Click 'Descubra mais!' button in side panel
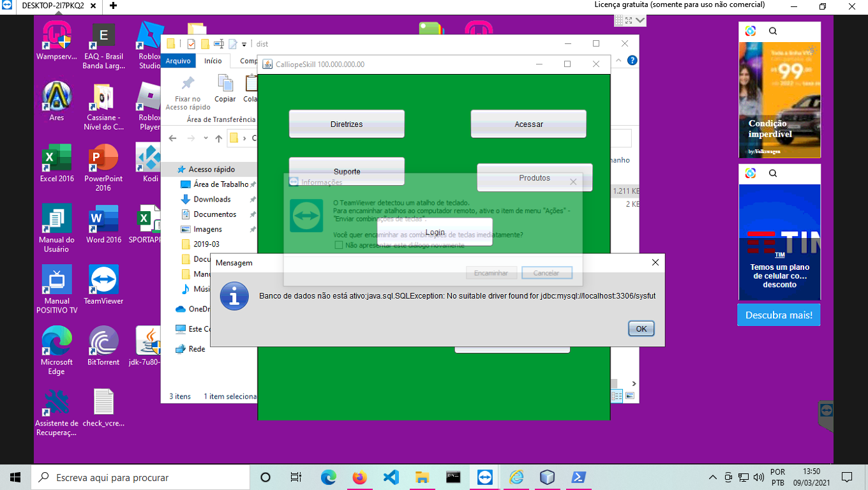This screenshot has width=868, height=490. [779, 315]
